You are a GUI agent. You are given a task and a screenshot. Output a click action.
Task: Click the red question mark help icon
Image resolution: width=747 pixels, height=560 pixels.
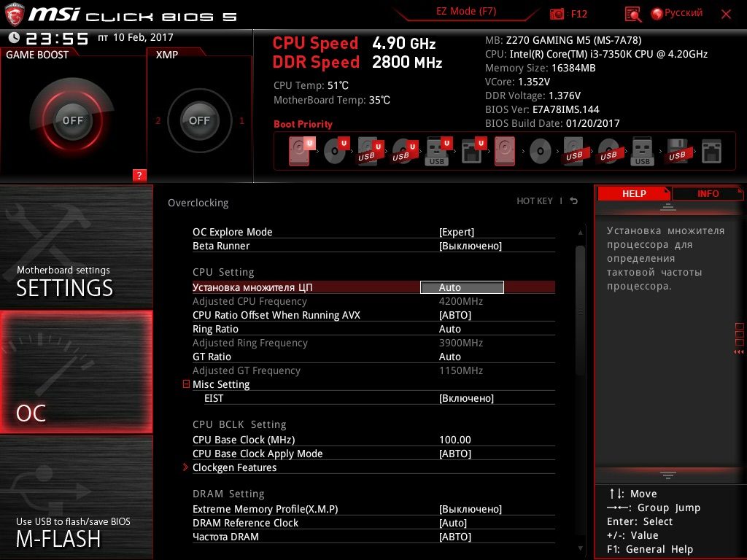tap(139, 175)
